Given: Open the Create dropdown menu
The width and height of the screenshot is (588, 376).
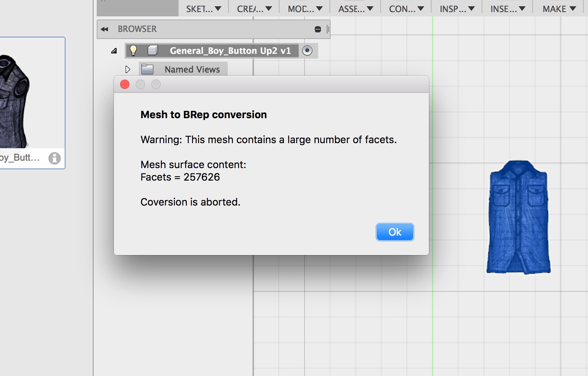Looking at the screenshot, I should tap(254, 9).
